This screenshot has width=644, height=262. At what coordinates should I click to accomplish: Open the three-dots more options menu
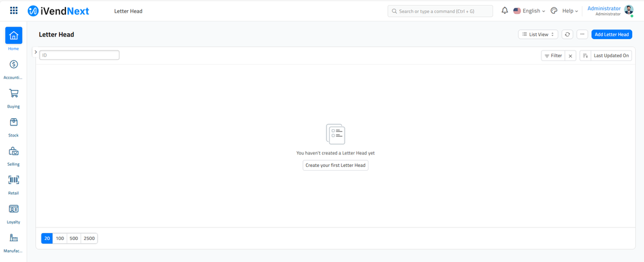[x=582, y=35]
